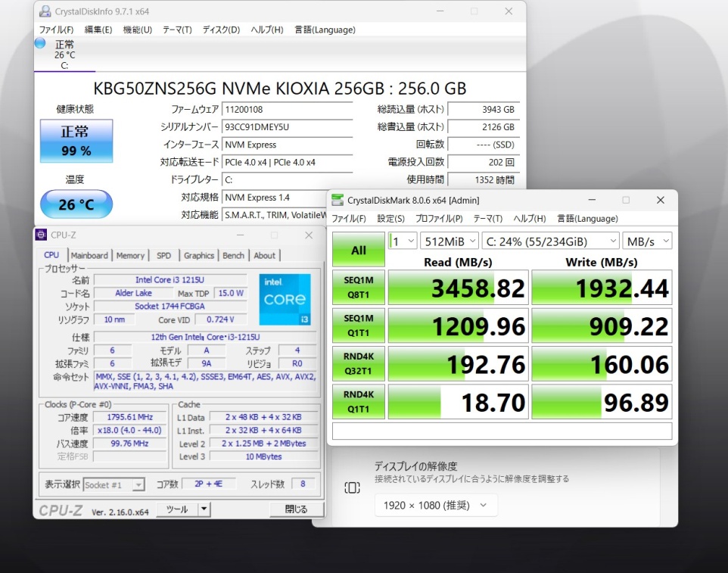Screen dimensions: 728x573
Task: Click the firmware field 11200108
Action: pos(287,110)
